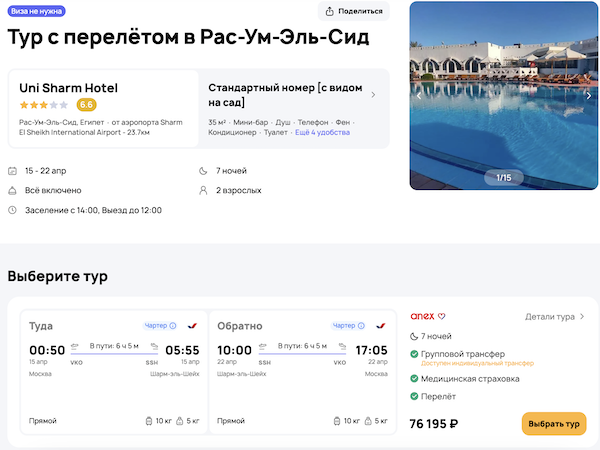
Task: Click the hotel star rating
Action: (44, 105)
